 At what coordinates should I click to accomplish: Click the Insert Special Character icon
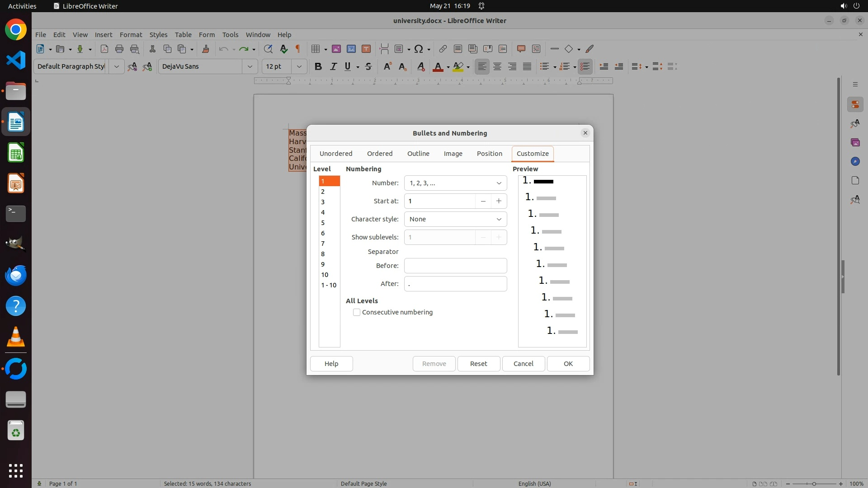[419, 49]
